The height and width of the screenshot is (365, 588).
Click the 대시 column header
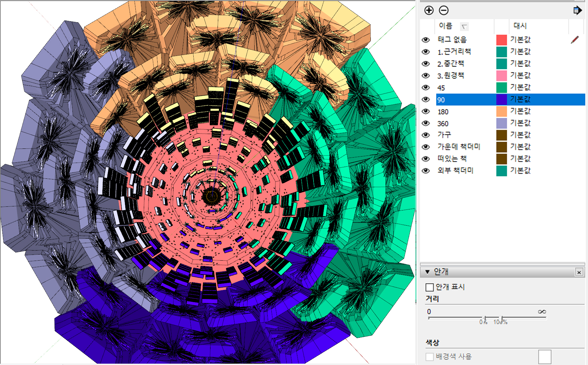click(520, 26)
